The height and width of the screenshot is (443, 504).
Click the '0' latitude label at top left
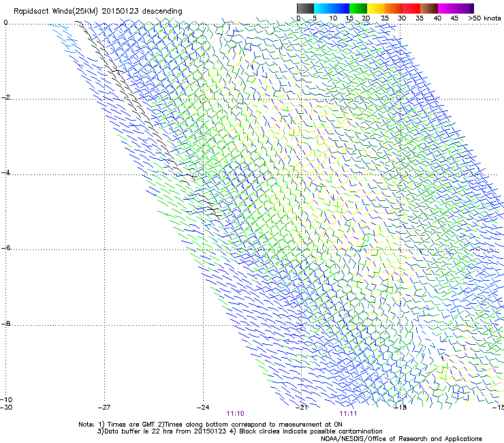pos(5,22)
